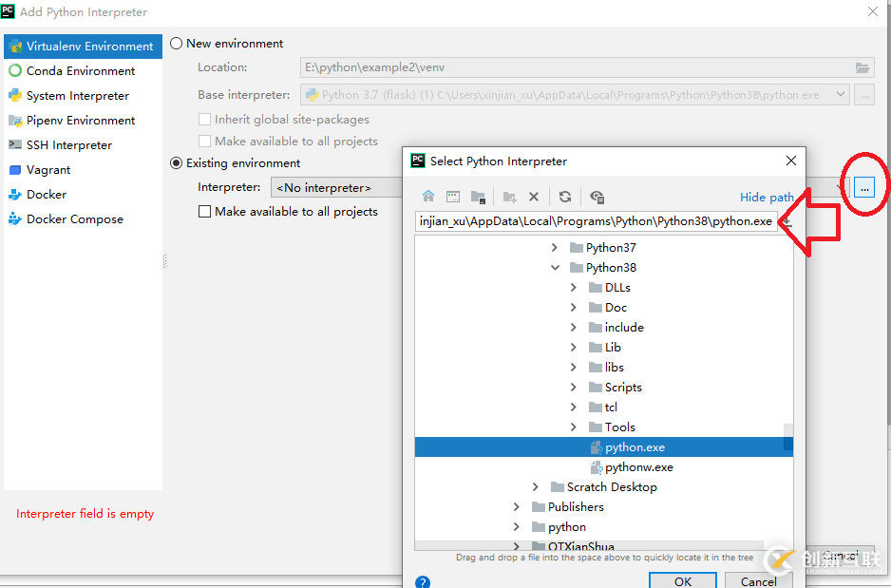Expand the Scratch Desktop folder
The image size is (891, 588).
click(536, 487)
